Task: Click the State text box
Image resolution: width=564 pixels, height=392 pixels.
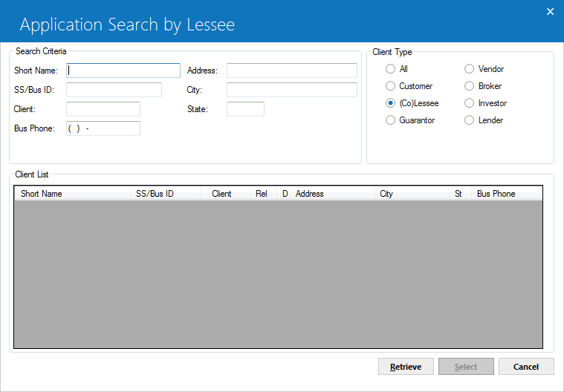Action: click(x=246, y=109)
